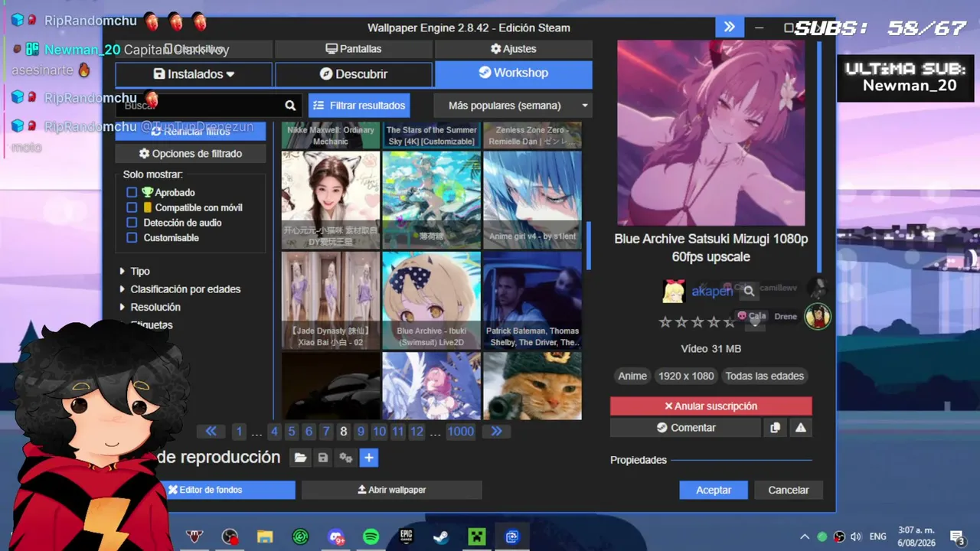Viewport: 980px width, 551px height.
Task: Click the large Satsuki Mizugi preview image
Action: coord(711,133)
